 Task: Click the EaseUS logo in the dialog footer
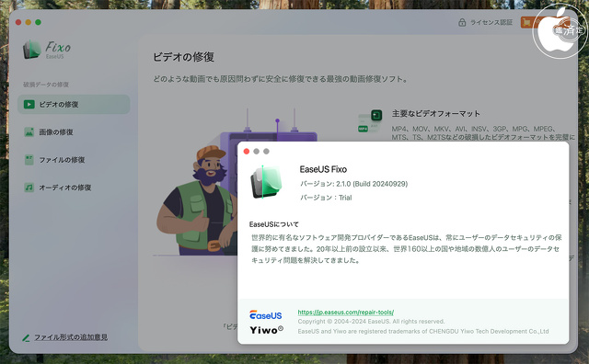[x=266, y=315]
